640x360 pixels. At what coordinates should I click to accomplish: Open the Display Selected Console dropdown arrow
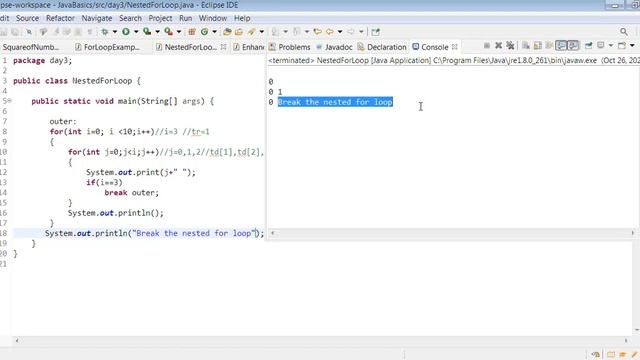coord(611,46)
